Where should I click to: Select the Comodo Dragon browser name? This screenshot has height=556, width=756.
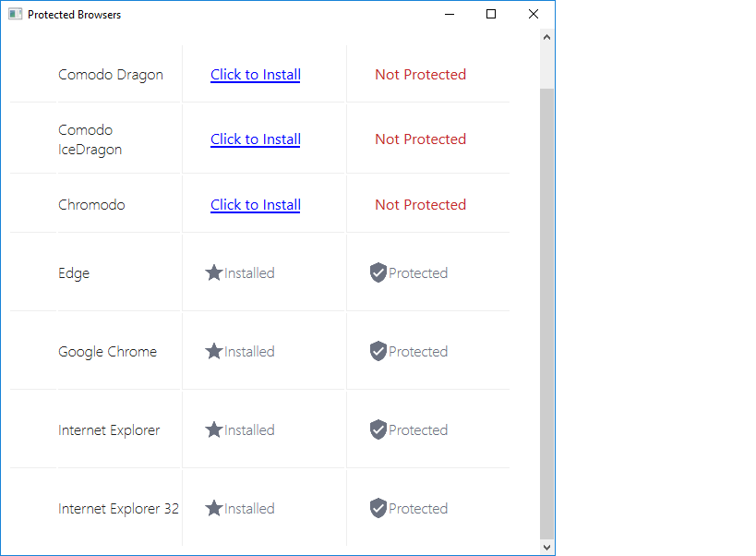[111, 75]
